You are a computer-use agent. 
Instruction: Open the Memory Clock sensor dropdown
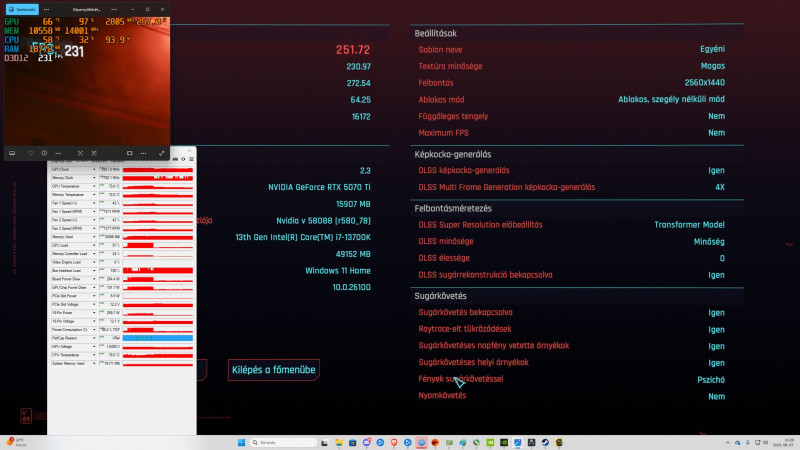(94, 178)
